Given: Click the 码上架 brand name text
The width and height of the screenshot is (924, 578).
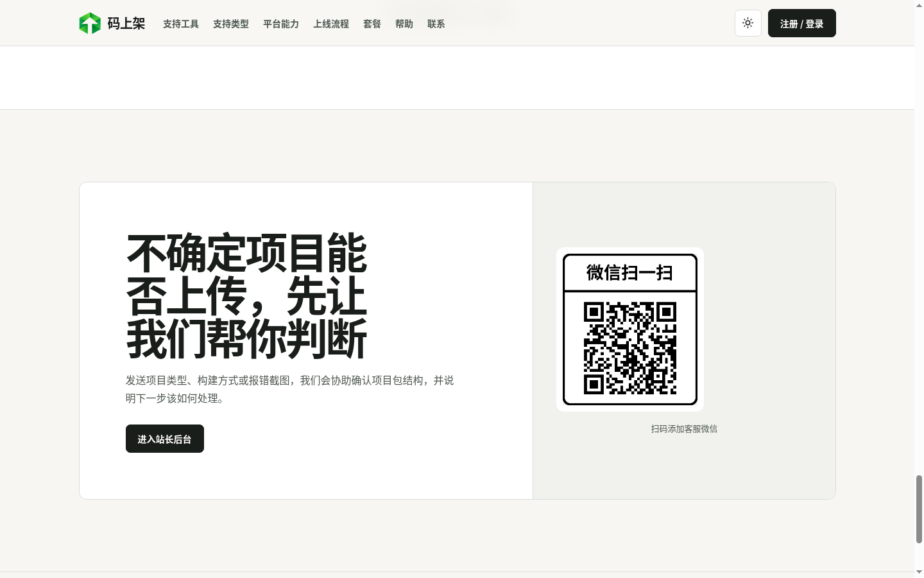Looking at the screenshot, I should (x=126, y=24).
